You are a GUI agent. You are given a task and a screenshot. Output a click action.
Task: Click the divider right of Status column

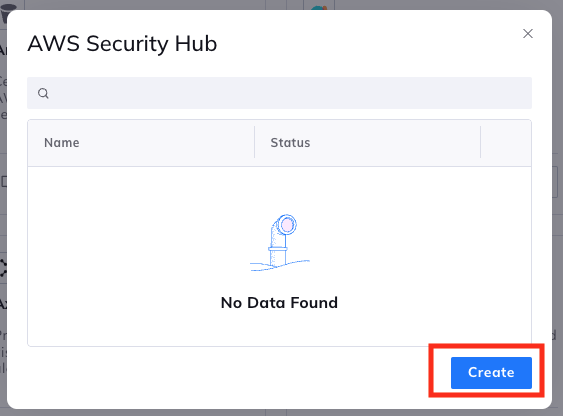pyautogui.click(x=480, y=142)
